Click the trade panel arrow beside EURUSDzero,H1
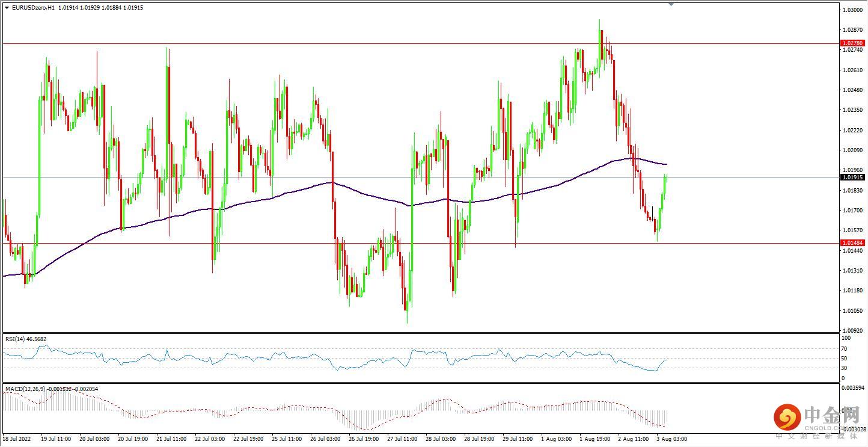 point(7,8)
